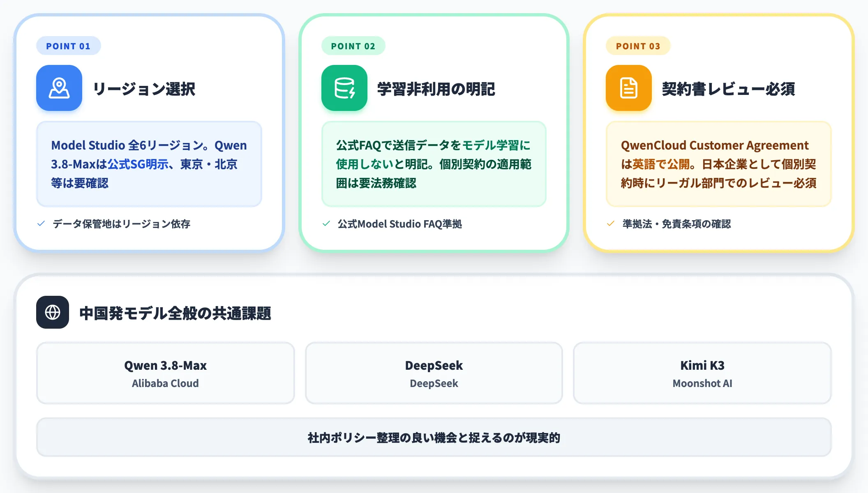Click the Alibaba Cloud vendor label

[x=165, y=383]
